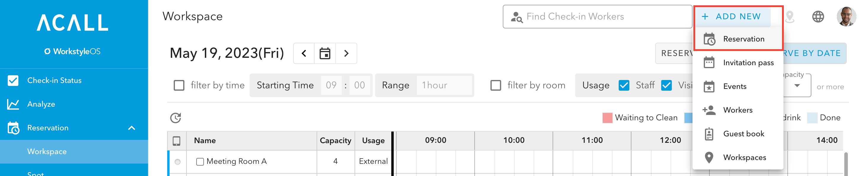Check the Meeting Room A checkbox
The height and width of the screenshot is (176, 868).
click(x=200, y=162)
